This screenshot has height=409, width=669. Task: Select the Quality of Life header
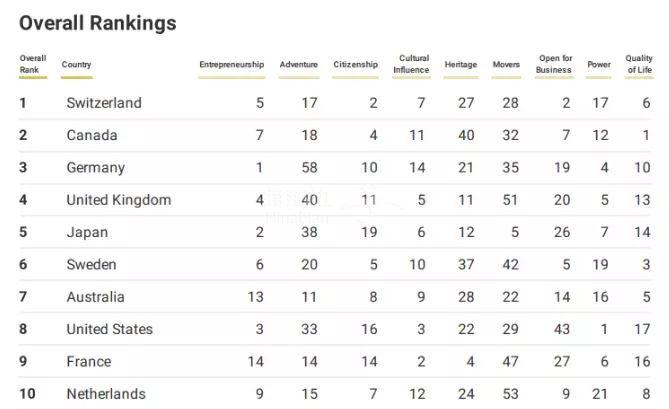(x=639, y=64)
